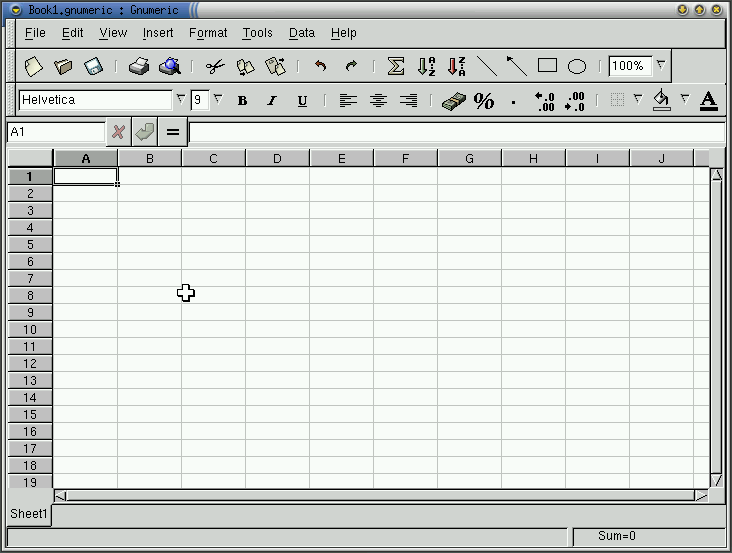This screenshot has width=732, height=553.
Task: Select the line drawing tool
Action: click(486, 66)
